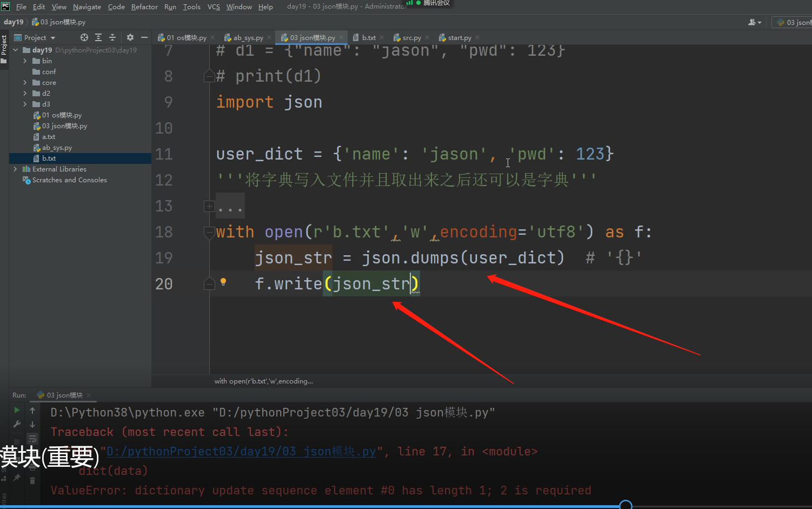The width and height of the screenshot is (812, 509).
Task: Select 03 json模块.py in Project tree
Action: 80,126
